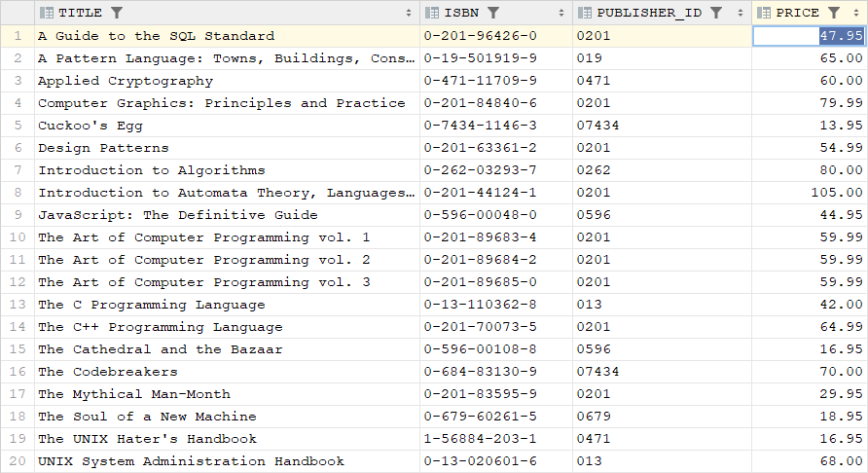
Task: Select 'Introduction to Automata Theory' title cell
Action: 227,193
